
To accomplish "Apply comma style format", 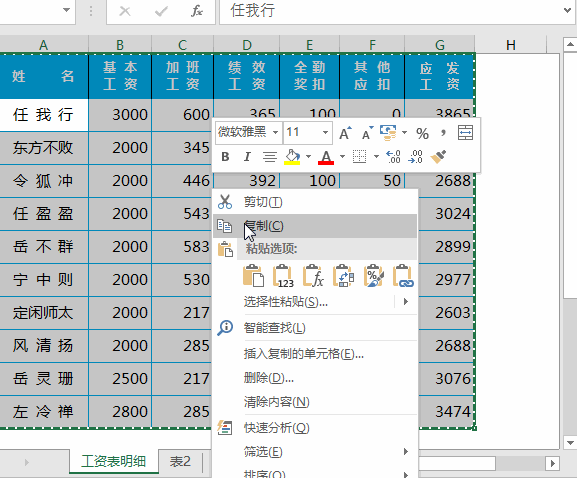I will click(x=443, y=133).
